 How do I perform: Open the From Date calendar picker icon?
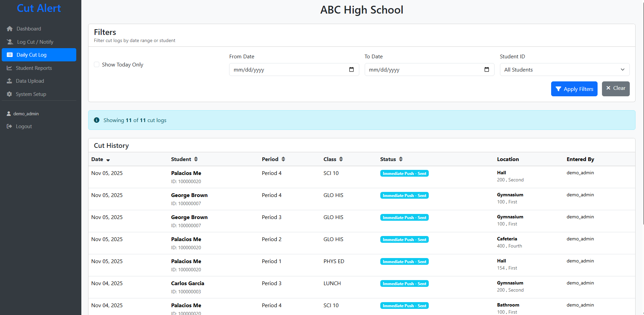point(351,70)
